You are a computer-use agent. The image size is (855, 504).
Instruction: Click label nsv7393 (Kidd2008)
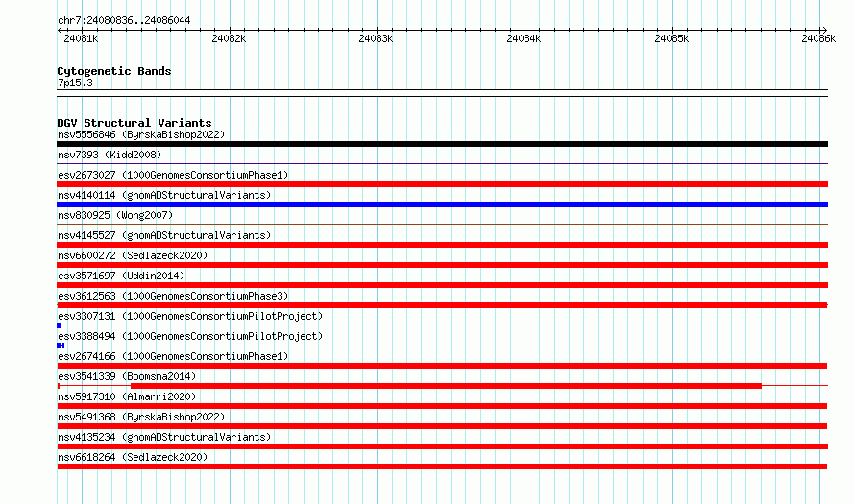tap(110, 155)
